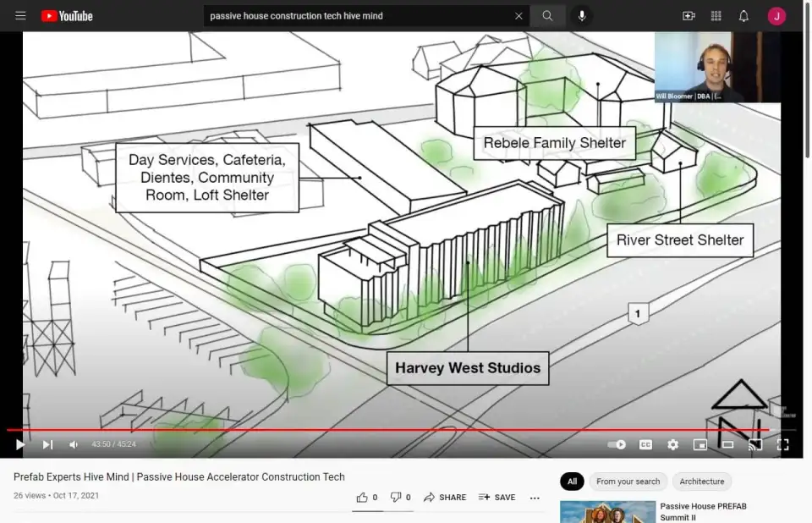Open the video settings gear menu
Screen dimensions: 812x523
click(672, 444)
